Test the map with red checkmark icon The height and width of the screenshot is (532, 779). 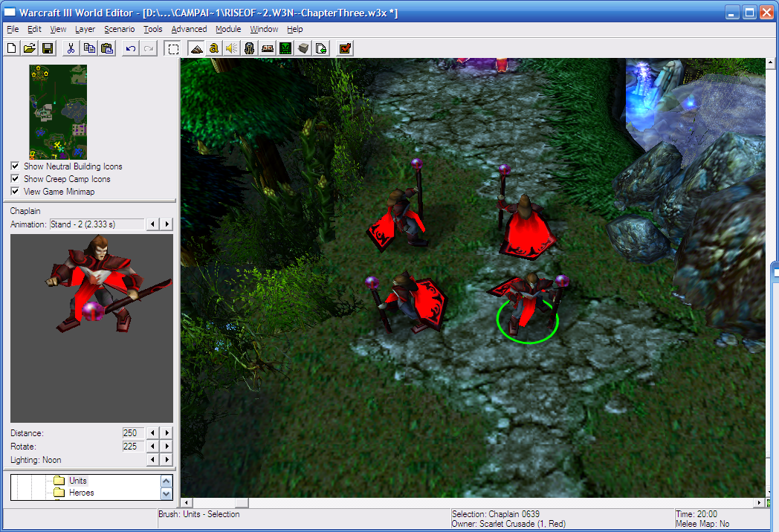[345, 48]
